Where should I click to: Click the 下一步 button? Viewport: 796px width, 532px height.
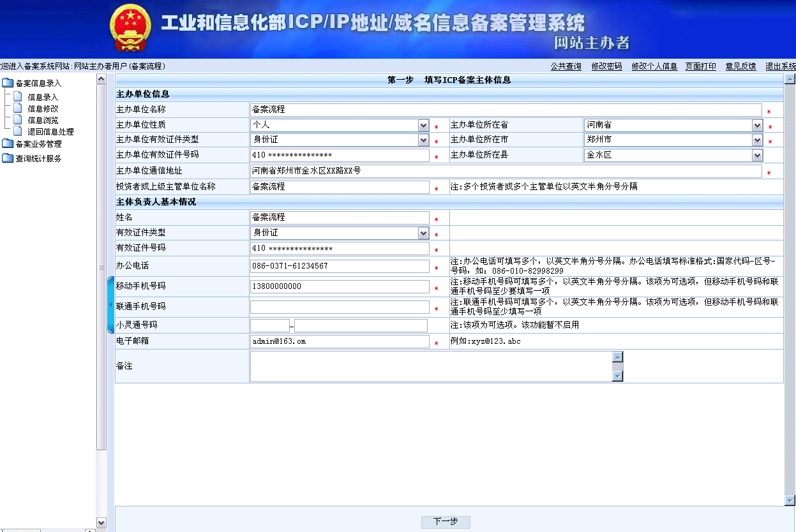coord(446,522)
